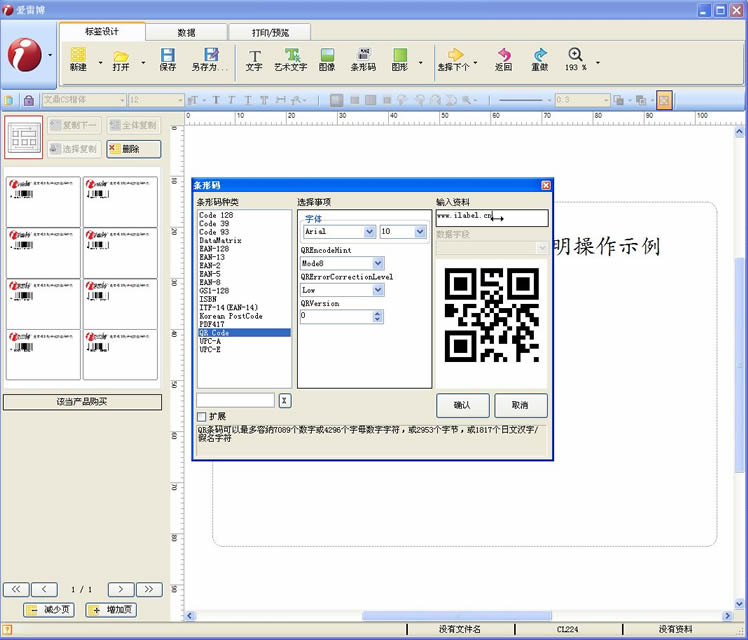Image resolution: width=748 pixels, height=640 pixels.
Task: Click the 选择下个 arrow icon
Action: click(x=455, y=55)
